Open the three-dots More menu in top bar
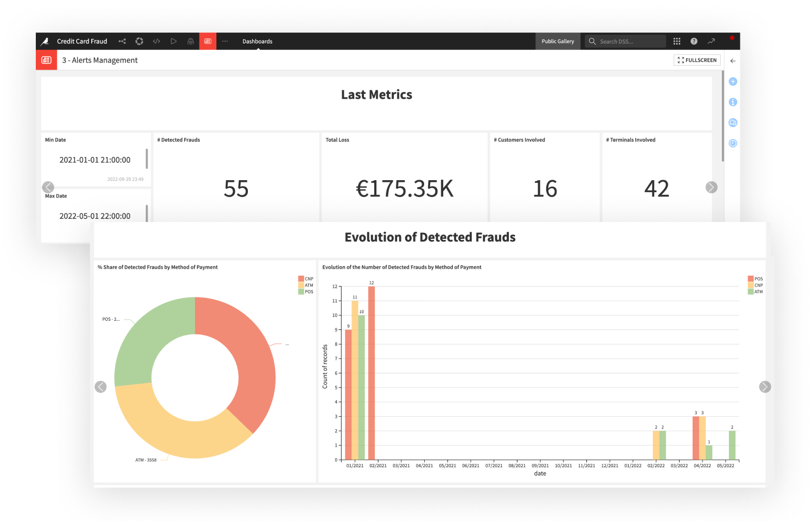Screen dimensions: 812x521 click(225, 41)
